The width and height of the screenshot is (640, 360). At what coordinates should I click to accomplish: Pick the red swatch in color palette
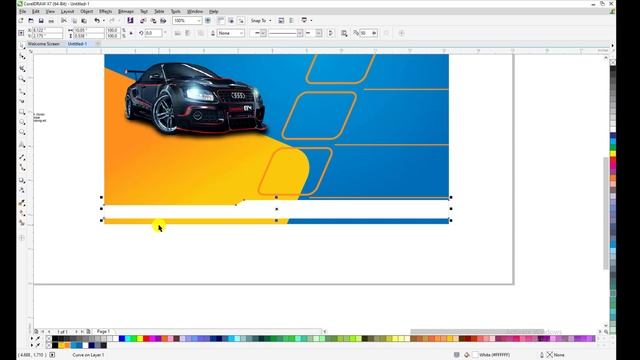coord(146,338)
